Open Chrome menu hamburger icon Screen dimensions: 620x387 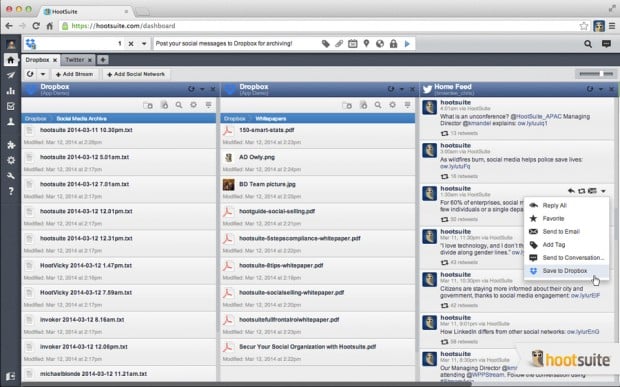pos(612,26)
